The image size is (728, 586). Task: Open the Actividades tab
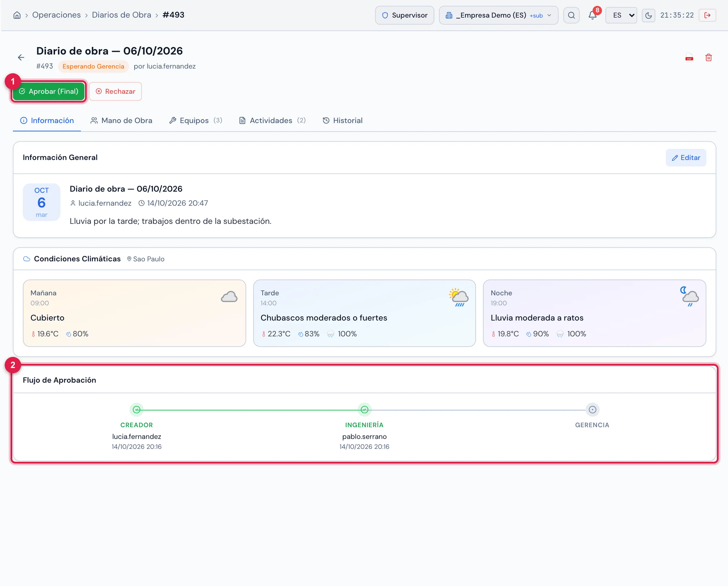(272, 120)
